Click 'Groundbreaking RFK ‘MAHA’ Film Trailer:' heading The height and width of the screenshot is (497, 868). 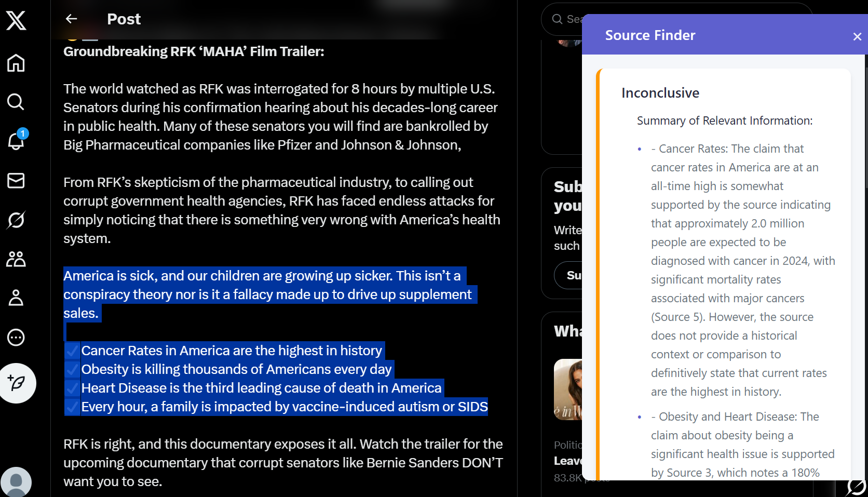point(194,51)
